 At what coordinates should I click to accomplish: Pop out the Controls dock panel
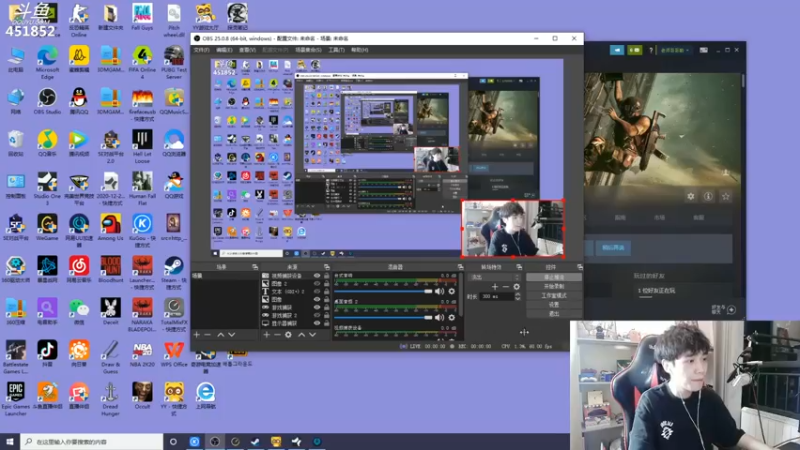pos(580,267)
